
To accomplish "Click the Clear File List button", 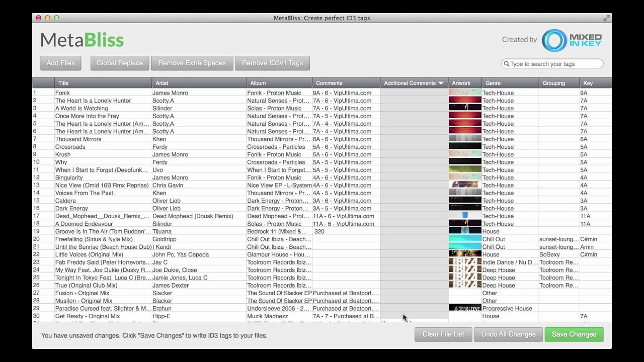I will pos(443,334).
